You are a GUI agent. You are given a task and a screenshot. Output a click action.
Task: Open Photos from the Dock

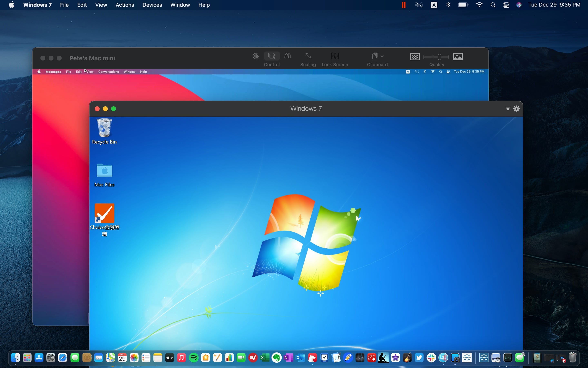point(134,358)
